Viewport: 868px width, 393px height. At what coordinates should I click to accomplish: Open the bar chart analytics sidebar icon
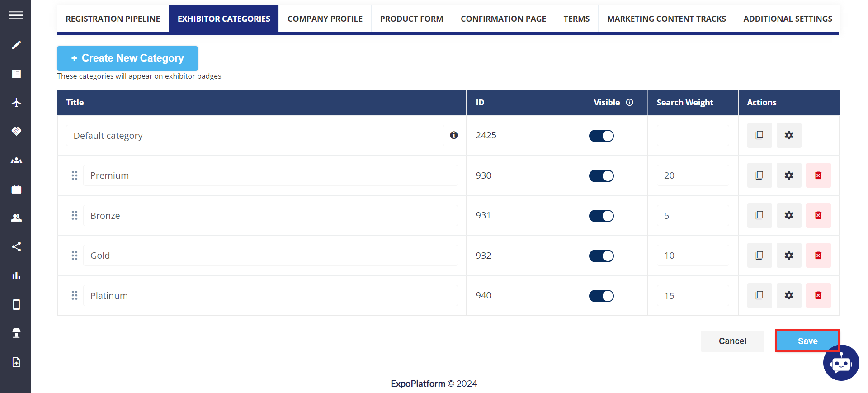[x=16, y=275]
